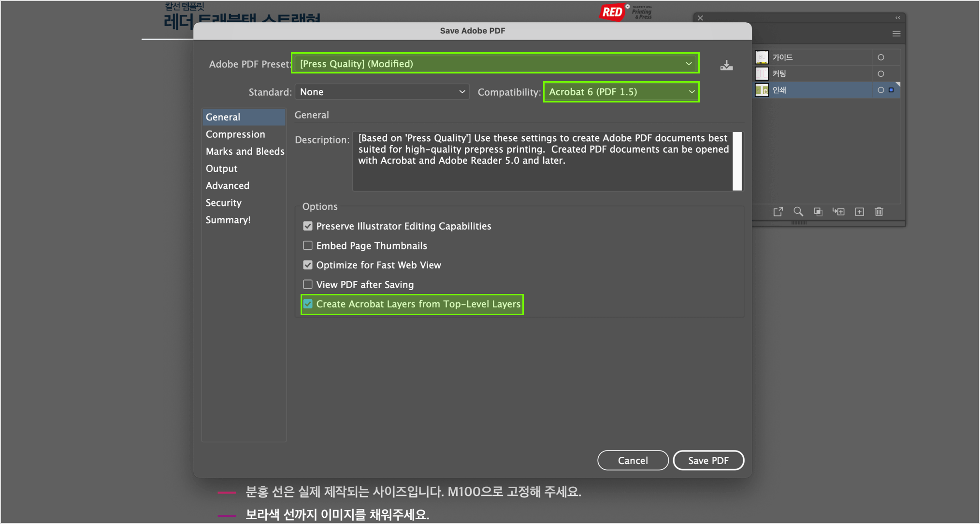Click Make Clipping Mask icon in Layers panel
Viewport: 980px width, 524px height.
tap(818, 212)
